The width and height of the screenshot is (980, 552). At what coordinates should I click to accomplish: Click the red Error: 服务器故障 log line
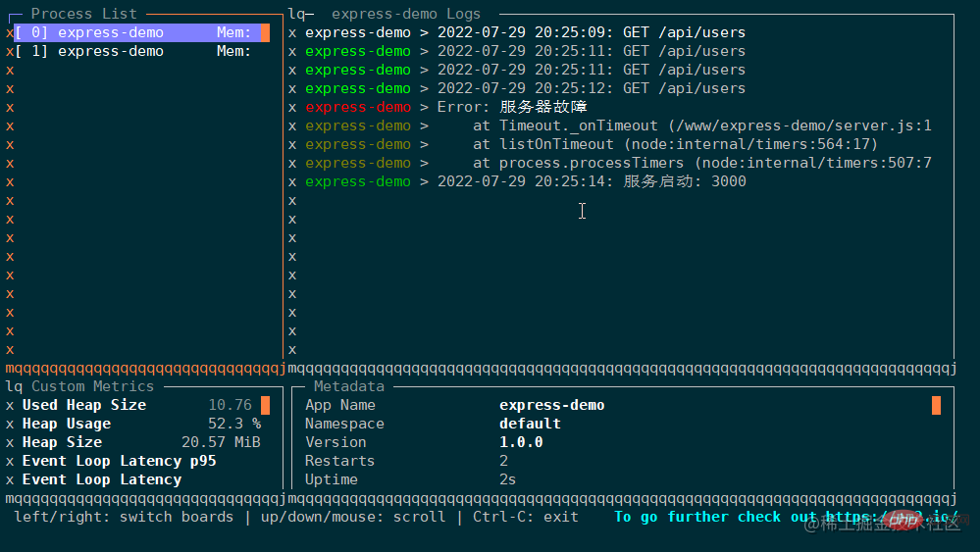pos(446,107)
